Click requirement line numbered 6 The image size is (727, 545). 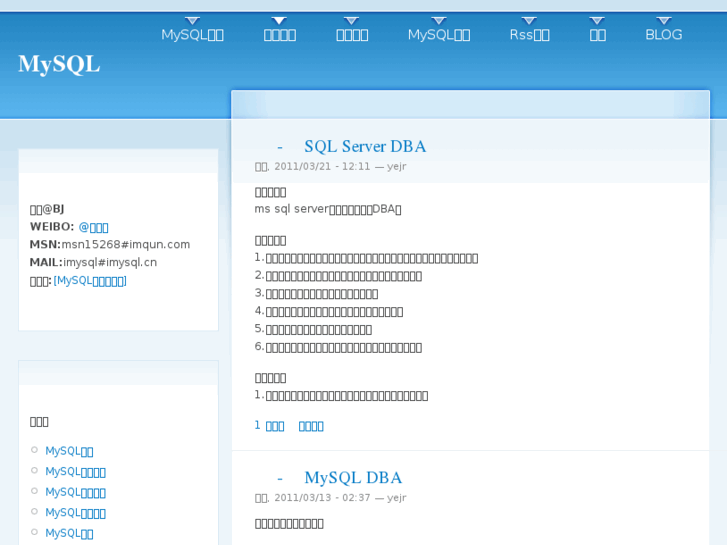(338, 347)
